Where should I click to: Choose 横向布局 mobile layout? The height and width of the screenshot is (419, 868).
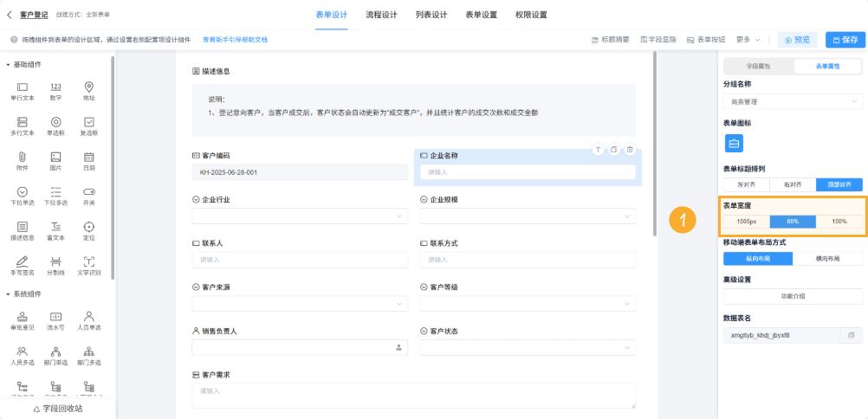click(x=827, y=259)
